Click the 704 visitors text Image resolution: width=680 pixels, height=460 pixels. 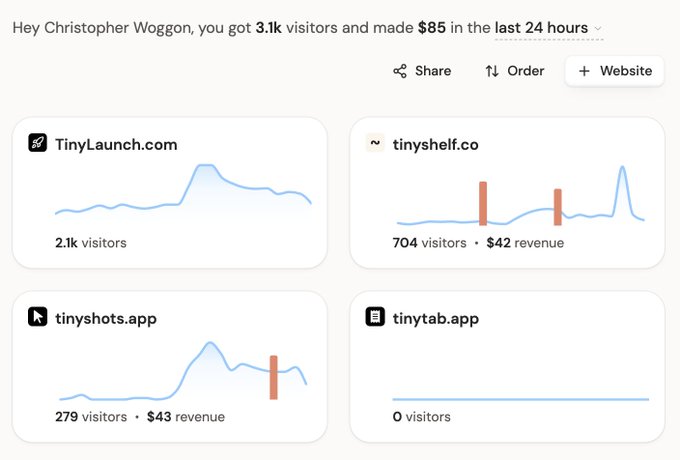(x=429, y=243)
